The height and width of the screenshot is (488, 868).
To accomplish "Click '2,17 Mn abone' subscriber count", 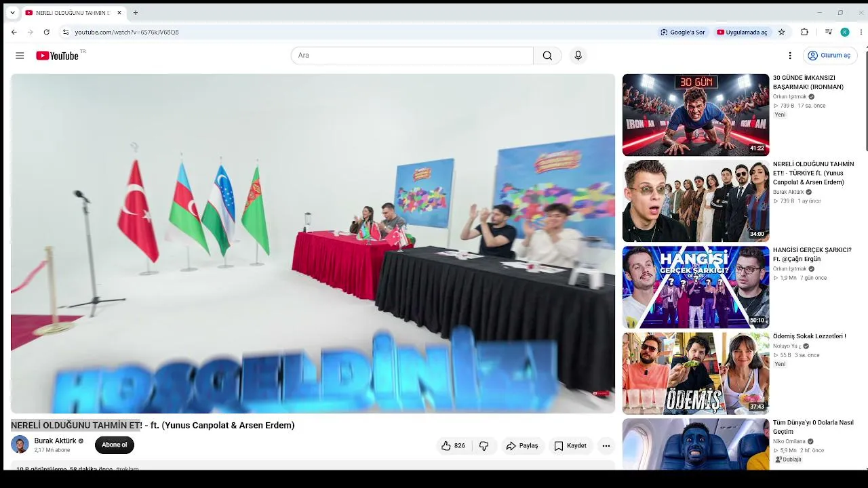I will pos(52,450).
